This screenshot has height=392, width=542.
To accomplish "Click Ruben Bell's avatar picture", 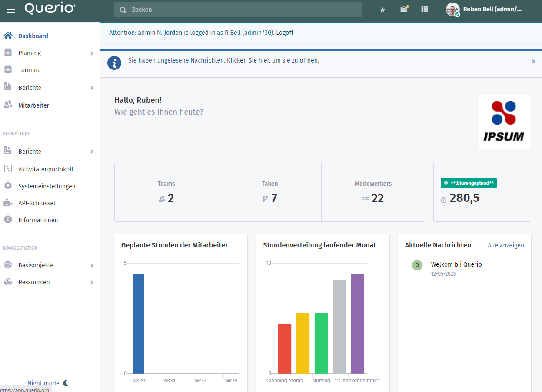I will tap(453, 10).
